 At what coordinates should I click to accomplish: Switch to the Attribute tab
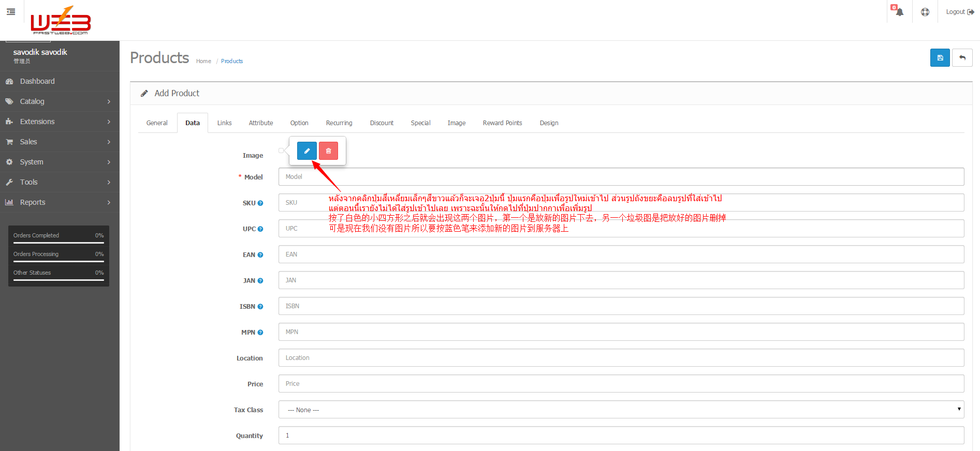[261, 123]
